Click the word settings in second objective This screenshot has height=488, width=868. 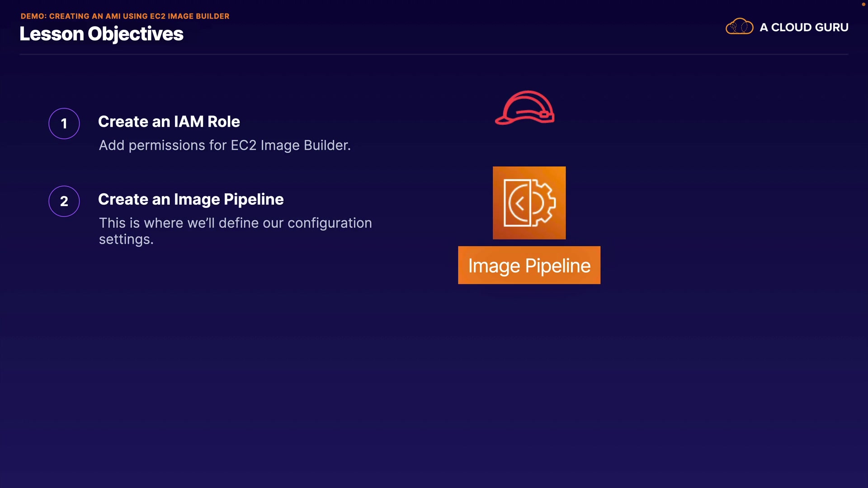(126, 239)
